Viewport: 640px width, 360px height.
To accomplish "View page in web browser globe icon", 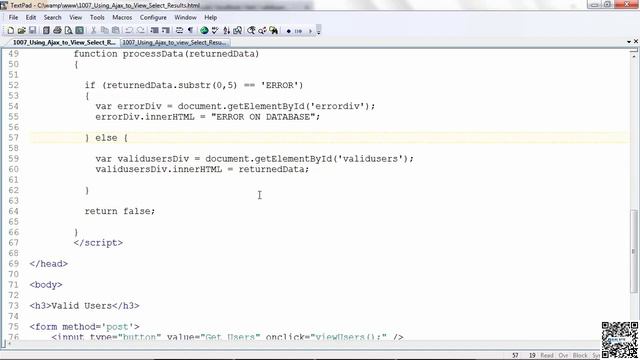I will 204,31.
